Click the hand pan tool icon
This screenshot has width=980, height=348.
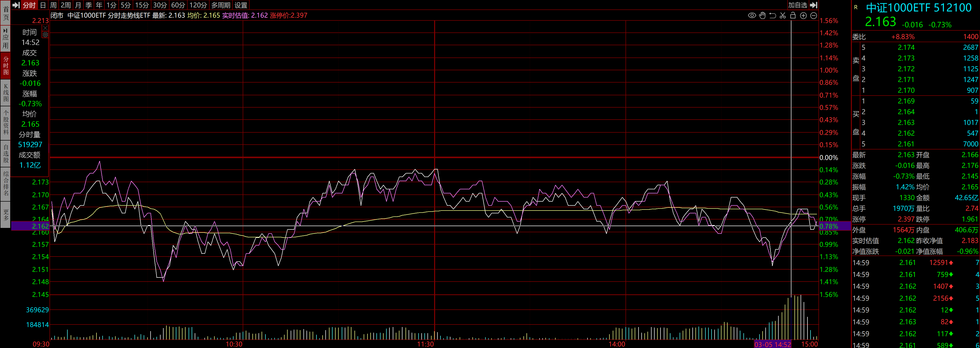pos(762,16)
